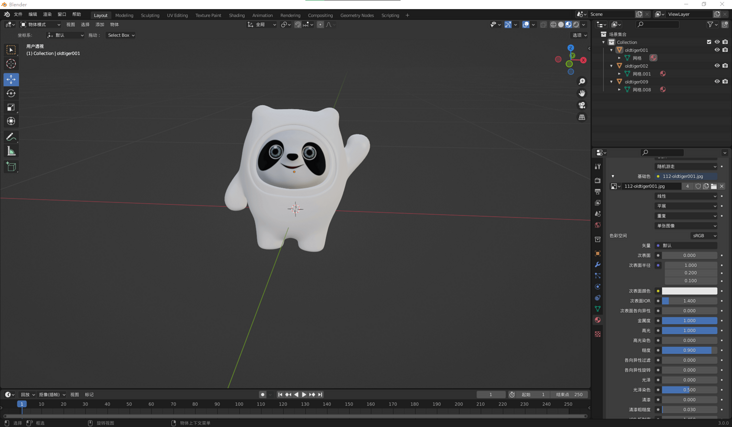The width and height of the screenshot is (732, 427).
Task: Click the hand pan view icon
Action: 582,93
